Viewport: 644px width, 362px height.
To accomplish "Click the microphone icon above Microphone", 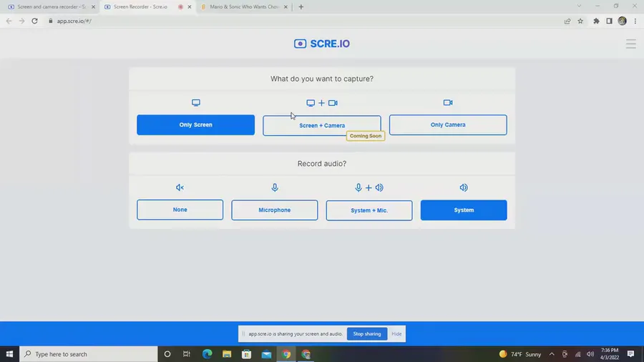I will pyautogui.click(x=275, y=187).
